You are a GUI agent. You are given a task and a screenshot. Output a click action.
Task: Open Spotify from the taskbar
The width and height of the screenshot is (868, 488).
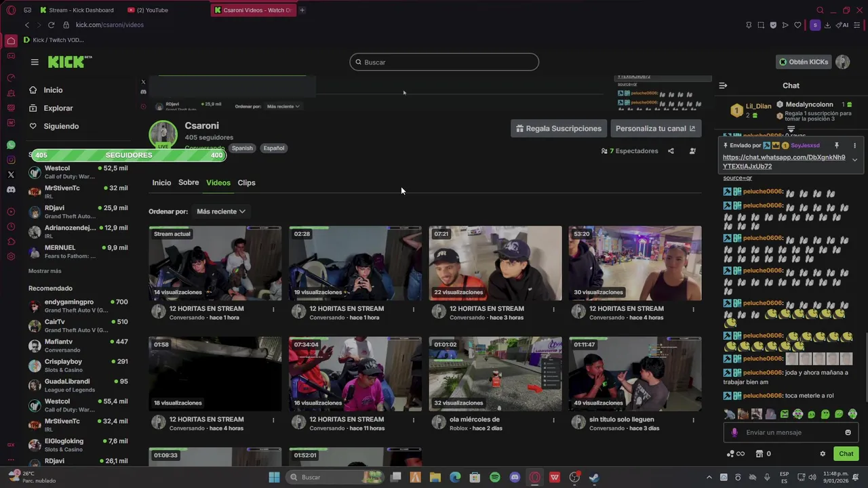495,477
